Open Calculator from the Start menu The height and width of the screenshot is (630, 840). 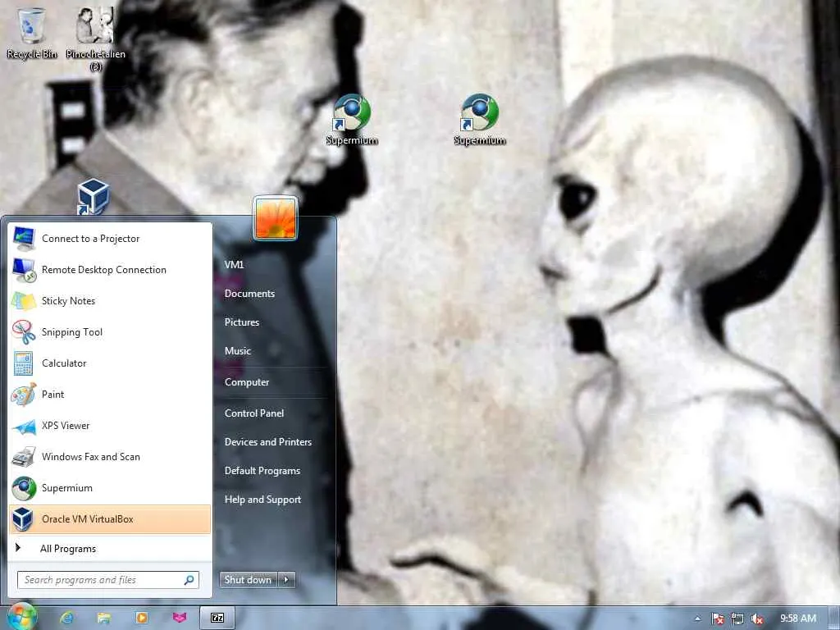click(110, 363)
